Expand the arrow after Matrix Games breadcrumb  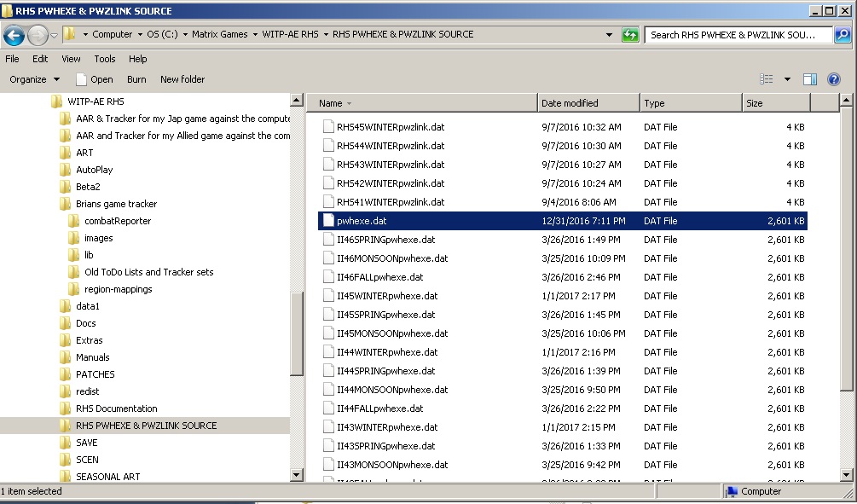tap(255, 34)
